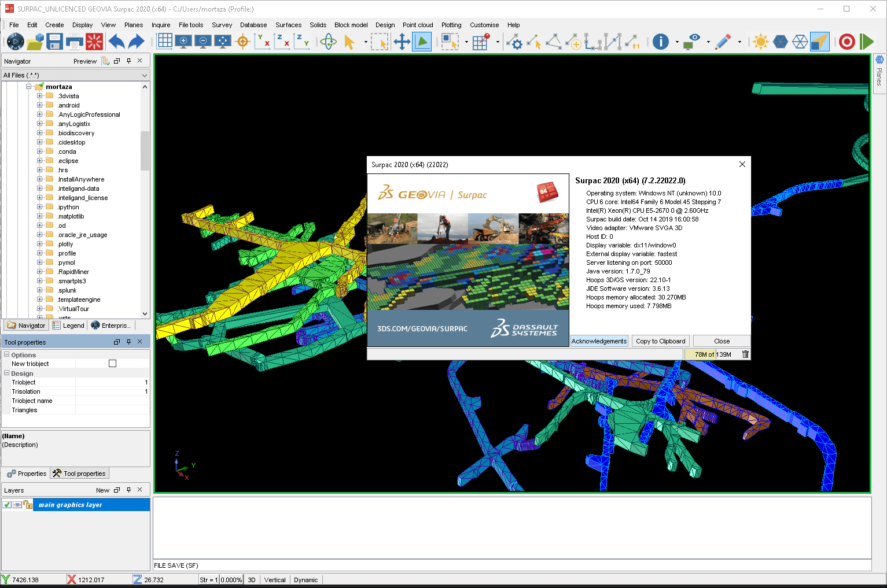Screen dimensions: 887x588
Task: Toggle the New triobject checkbox
Action: pos(112,364)
